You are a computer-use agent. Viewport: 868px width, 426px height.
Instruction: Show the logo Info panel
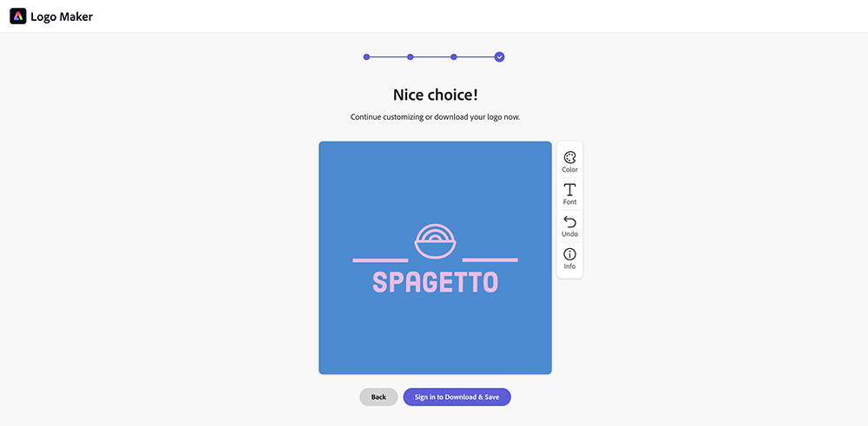pos(569,258)
